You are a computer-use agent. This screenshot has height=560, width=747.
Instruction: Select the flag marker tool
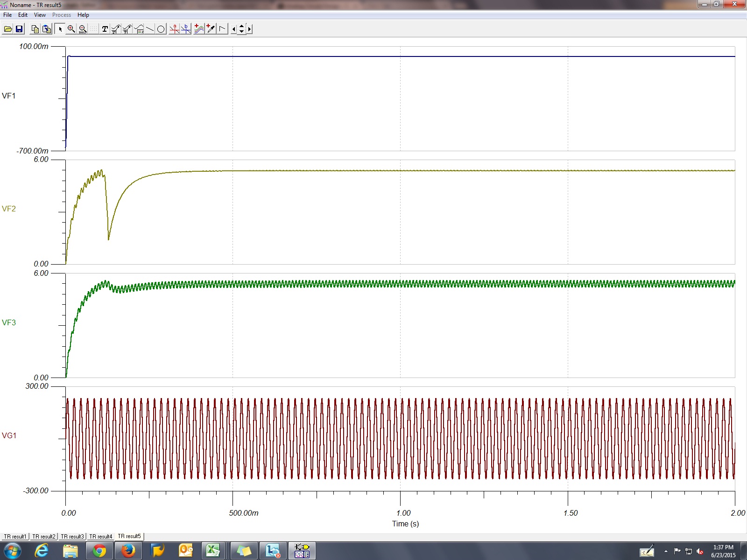tap(222, 29)
